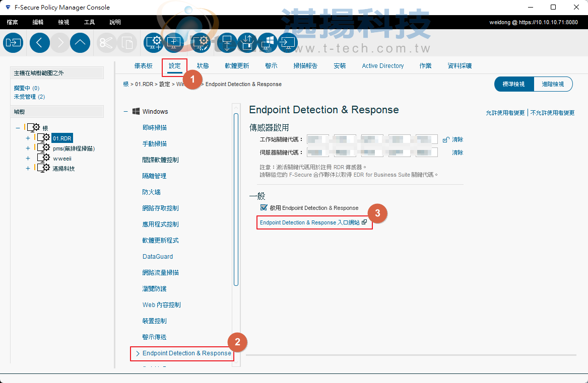
Task: Click the monitor-gear-with-pencil edit icon
Action: click(x=201, y=43)
